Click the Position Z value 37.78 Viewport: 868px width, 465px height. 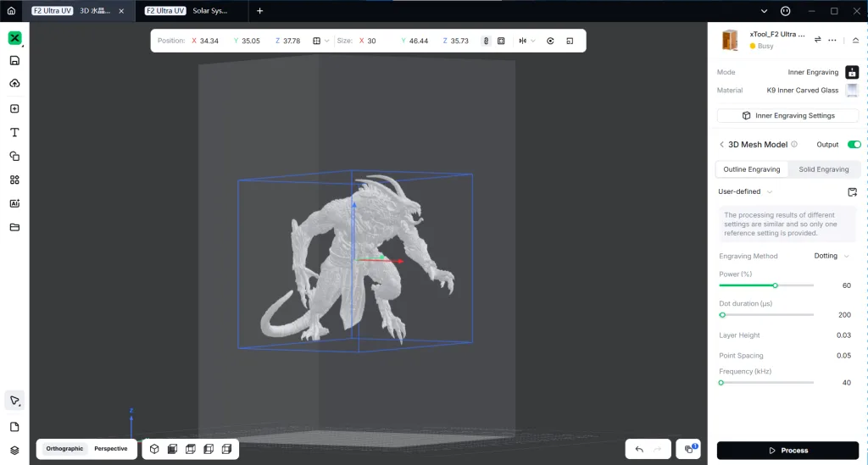[292, 41]
